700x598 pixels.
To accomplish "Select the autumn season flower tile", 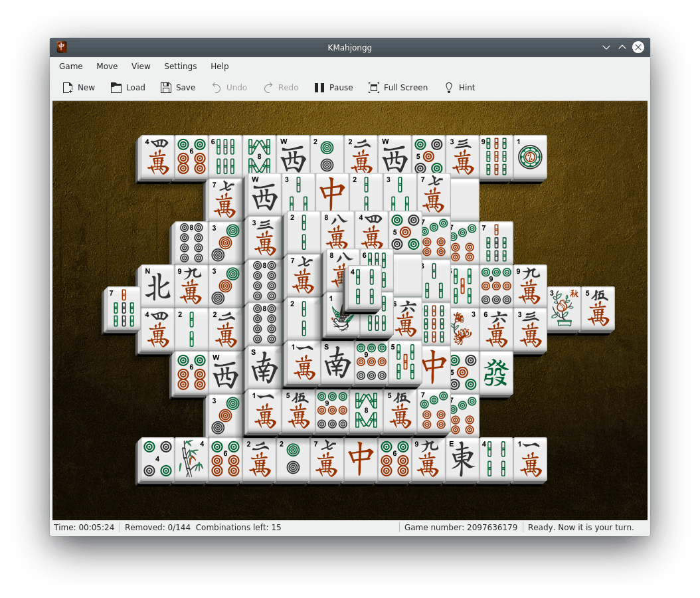I will click(564, 308).
